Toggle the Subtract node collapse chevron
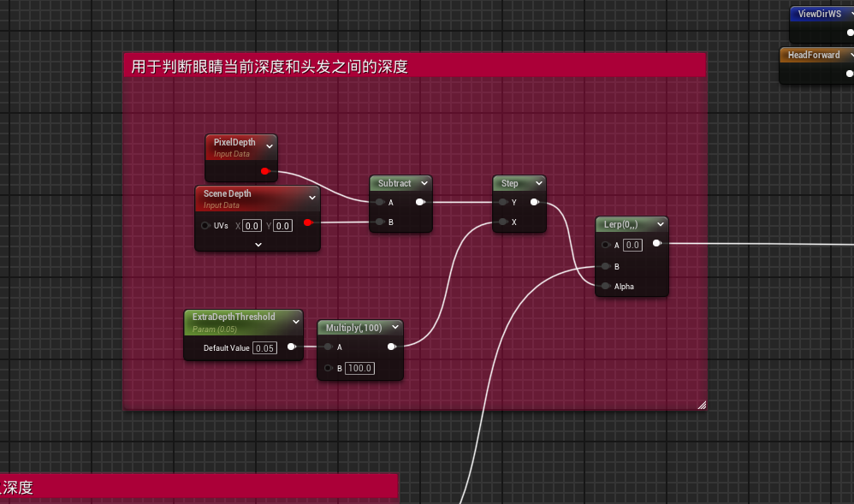854x504 pixels. pyautogui.click(x=424, y=183)
